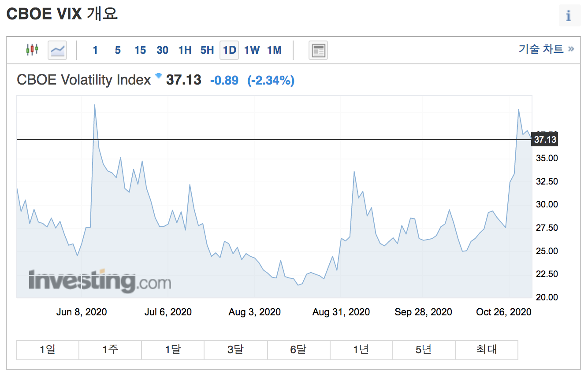588x377 pixels.
Task: Click the 25.00 y-axis label
Action: pyautogui.click(x=547, y=251)
